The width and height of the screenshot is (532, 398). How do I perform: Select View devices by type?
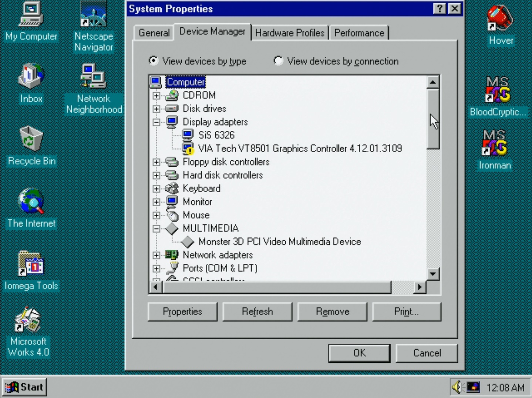point(153,61)
